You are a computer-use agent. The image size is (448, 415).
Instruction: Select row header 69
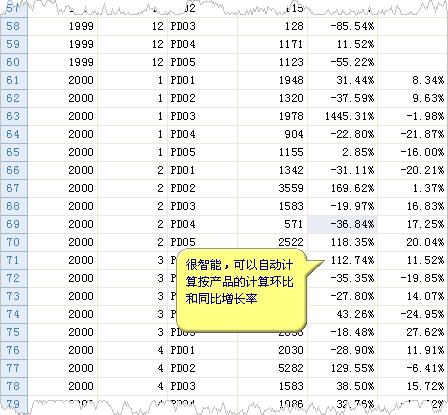(x=14, y=224)
